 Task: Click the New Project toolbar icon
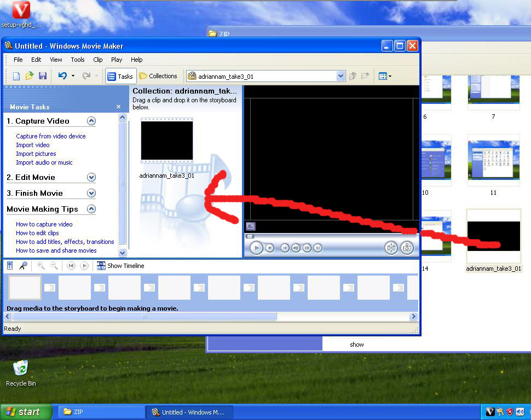(16, 76)
